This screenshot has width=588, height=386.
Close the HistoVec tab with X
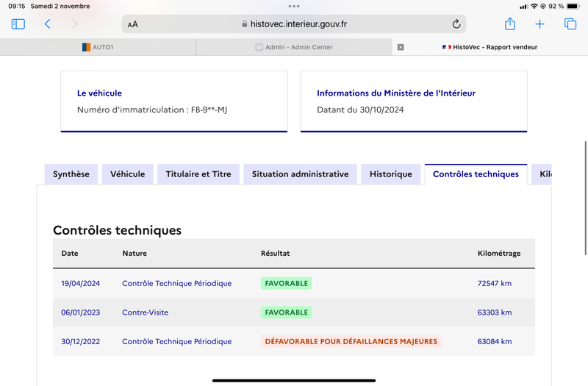tap(401, 47)
